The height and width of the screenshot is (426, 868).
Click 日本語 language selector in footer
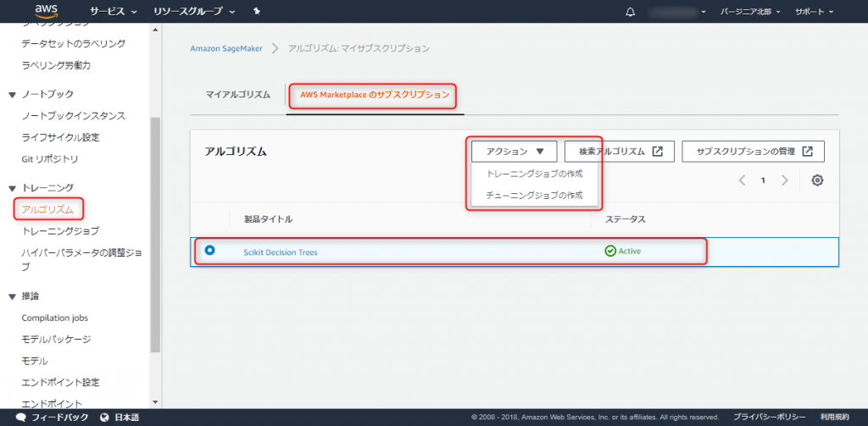[127, 418]
